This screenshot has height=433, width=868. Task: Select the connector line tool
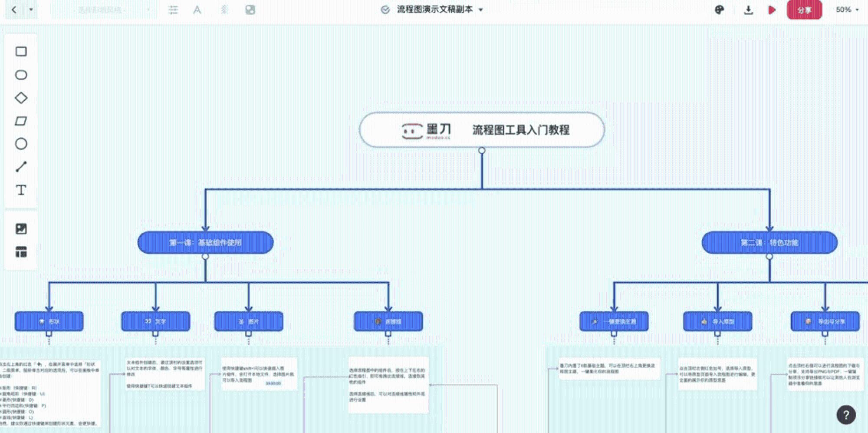tap(21, 167)
